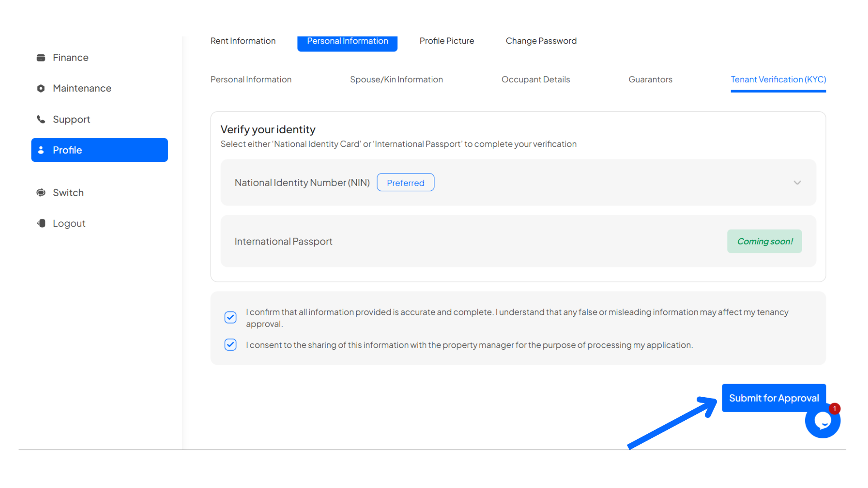
Task: Click the Preferred badge
Action: point(406,183)
